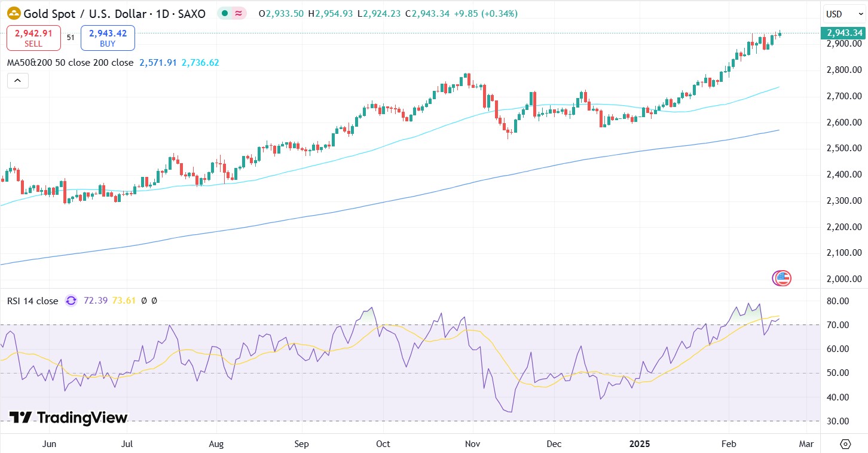868x453 pixels.
Task: Click the 2025 label on the time axis
Action: 640,444
